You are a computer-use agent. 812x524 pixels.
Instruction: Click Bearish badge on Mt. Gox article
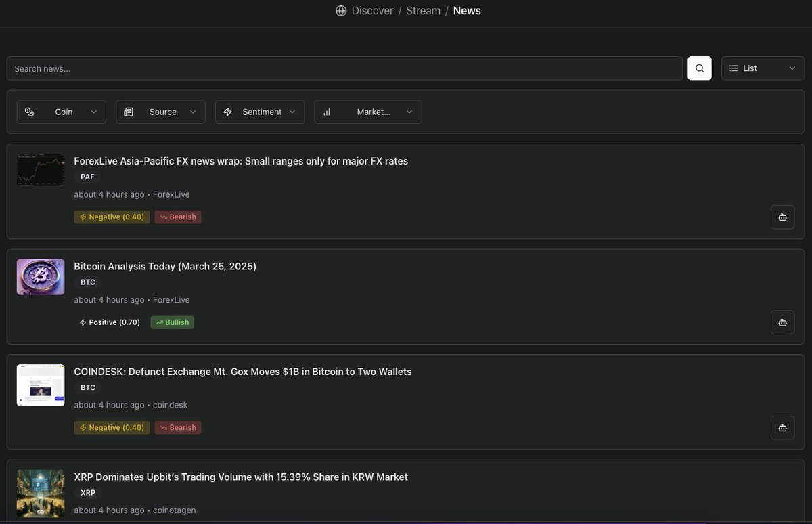click(x=178, y=428)
